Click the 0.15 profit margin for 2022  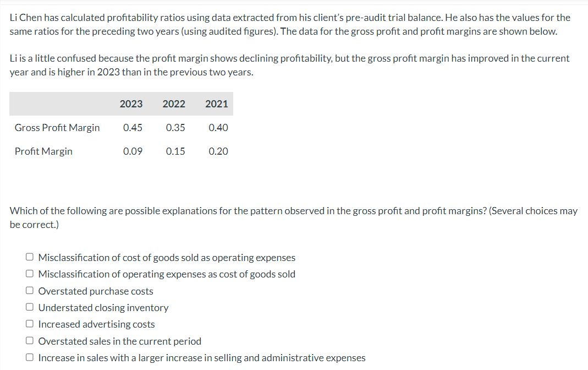(x=175, y=151)
